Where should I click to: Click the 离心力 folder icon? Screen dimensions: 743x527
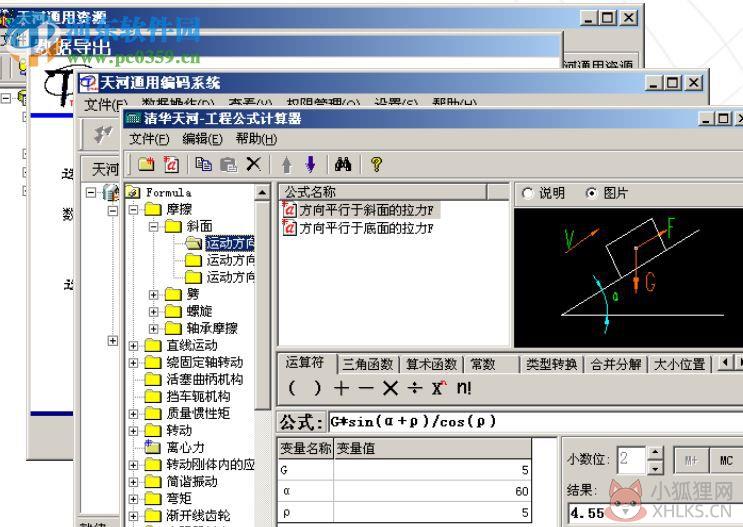click(152, 446)
